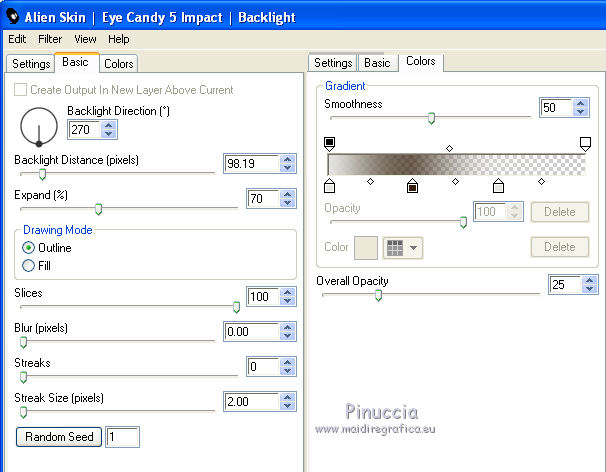Increase Slices value up arrow
Viewport: 606px width, 472px height.
(287, 292)
